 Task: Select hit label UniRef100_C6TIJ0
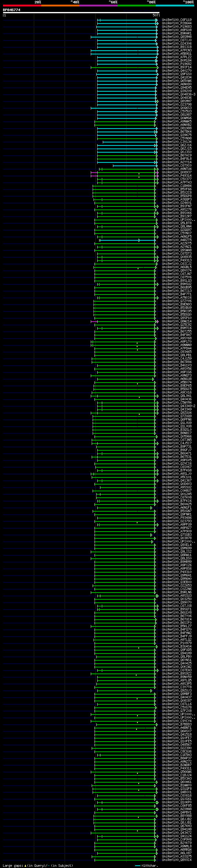[x=177, y=40]
